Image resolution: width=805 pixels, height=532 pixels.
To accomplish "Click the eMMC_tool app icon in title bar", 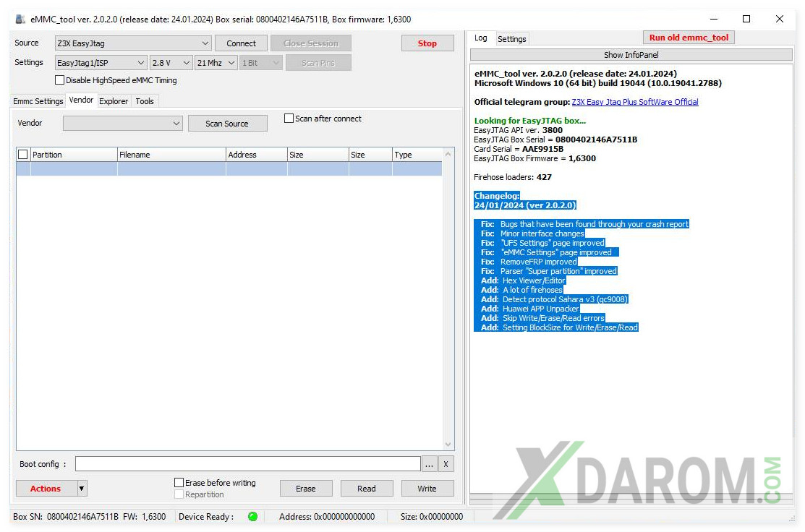I will click(20, 19).
